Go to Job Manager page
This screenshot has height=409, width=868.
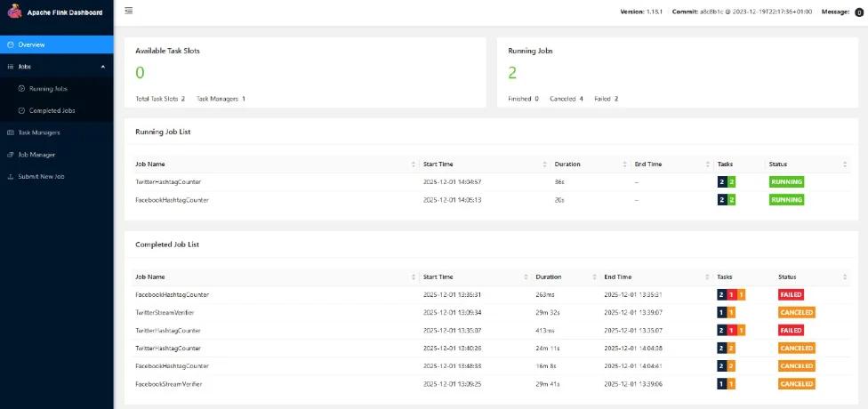coord(56,155)
